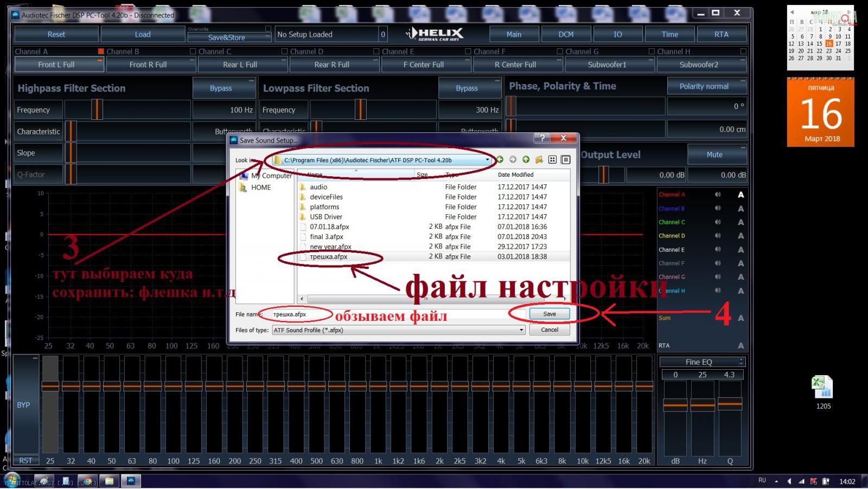Click the A icon next to Sum
The height and width of the screenshot is (489, 868).
pyautogui.click(x=741, y=318)
